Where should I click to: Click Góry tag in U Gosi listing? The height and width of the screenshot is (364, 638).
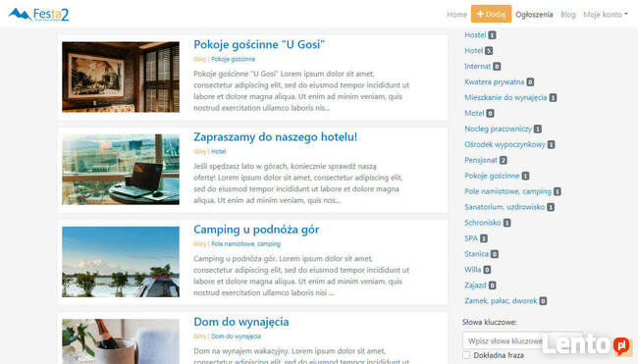pos(200,59)
